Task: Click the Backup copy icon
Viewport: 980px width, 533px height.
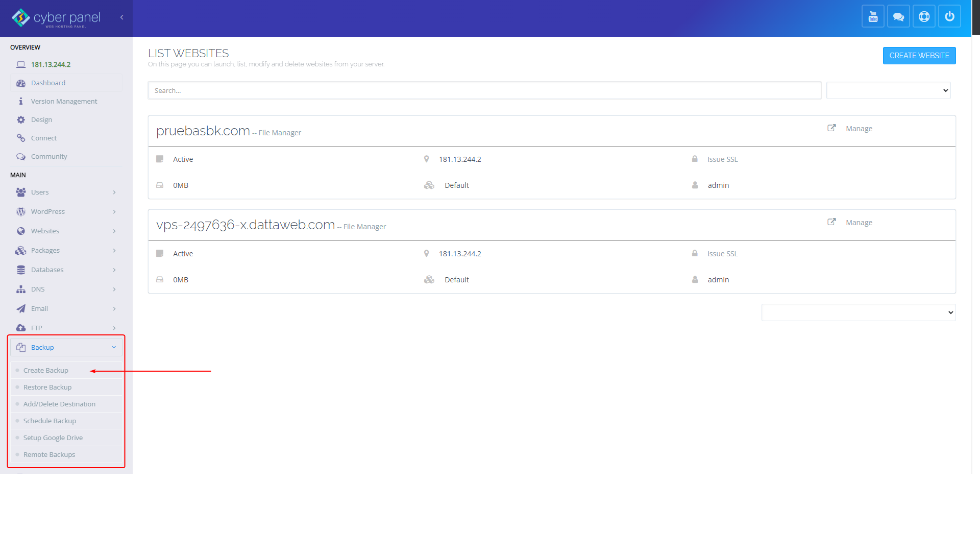Action: tap(21, 348)
